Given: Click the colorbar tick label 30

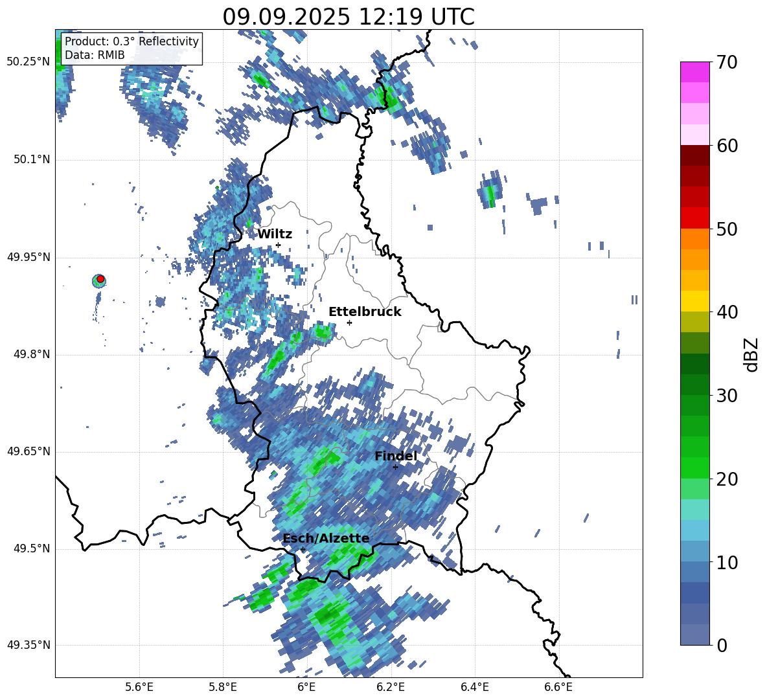Looking at the screenshot, I should tap(727, 396).
